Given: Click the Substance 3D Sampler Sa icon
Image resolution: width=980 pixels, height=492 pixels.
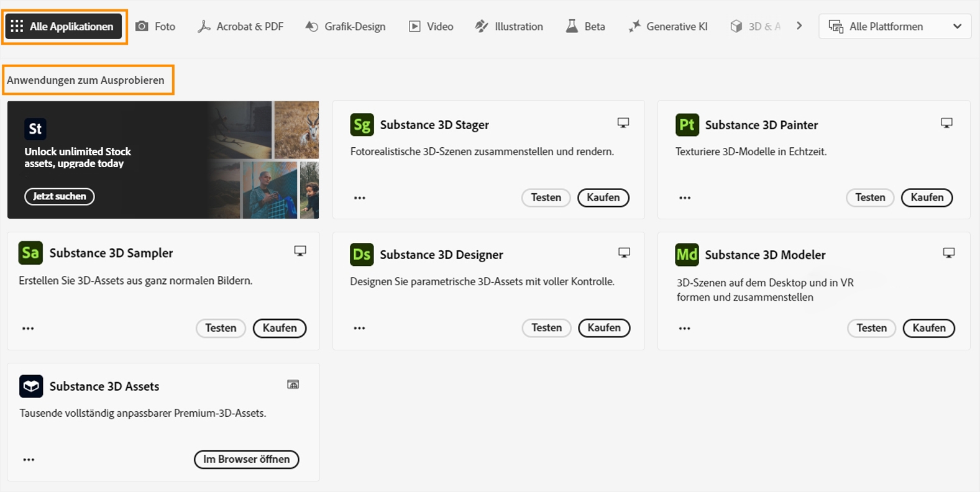Looking at the screenshot, I should click(30, 253).
